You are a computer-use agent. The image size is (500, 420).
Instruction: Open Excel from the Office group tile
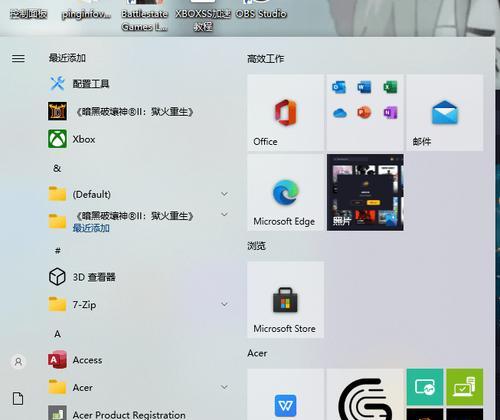(390, 88)
